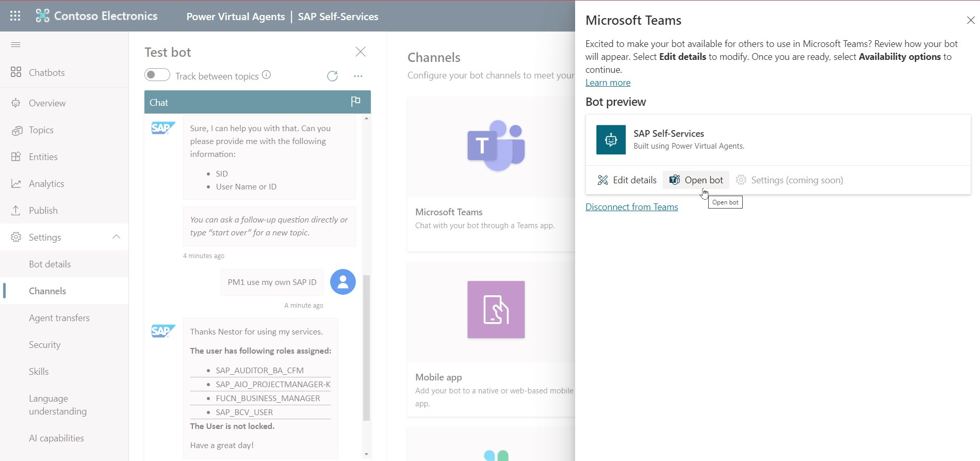Click Power Virtual Agents header title
The height and width of the screenshot is (461, 980).
236,17
